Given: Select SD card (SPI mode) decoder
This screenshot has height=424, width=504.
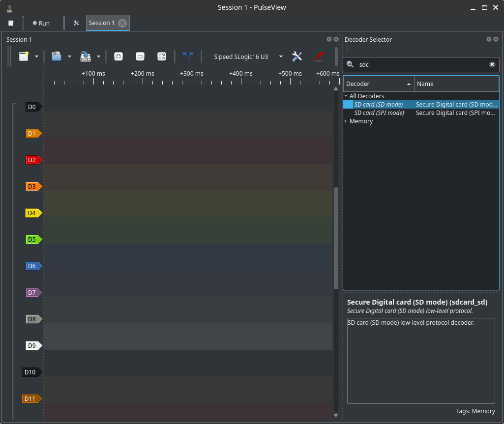Looking at the screenshot, I should tap(379, 113).
